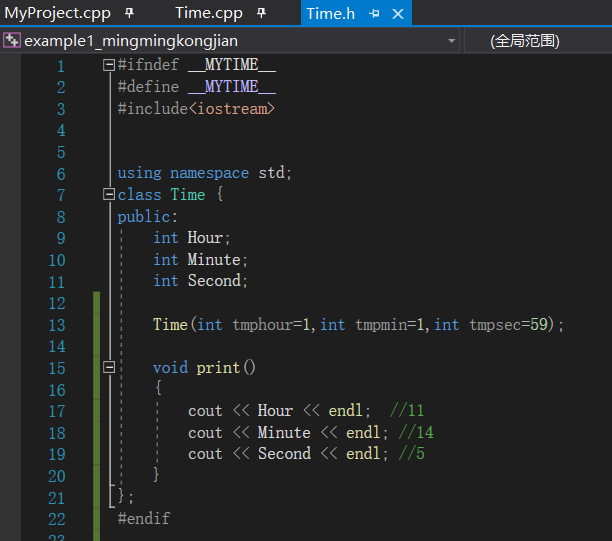Image resolution: width=612 pixels, height=541 pixels.
Task: Click the tmpmin parameter in the constructor
Action: coord(381,324)
